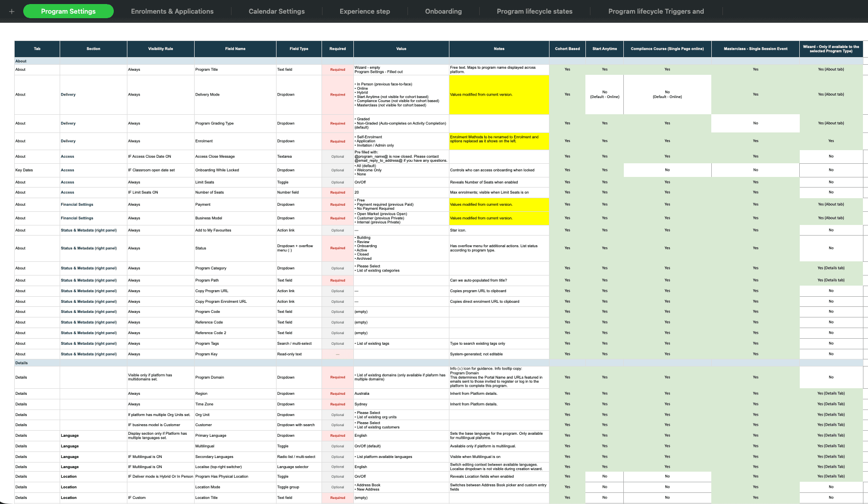This screenshot has width=868, height=504.
Task: Open the Program lifecycle Triggers tab
Action: (656, 11)
